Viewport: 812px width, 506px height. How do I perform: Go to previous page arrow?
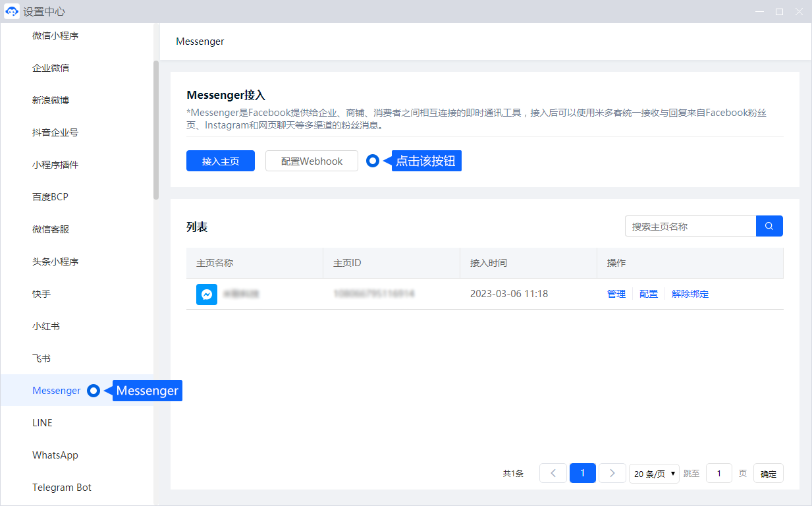(x=553, y=473)
